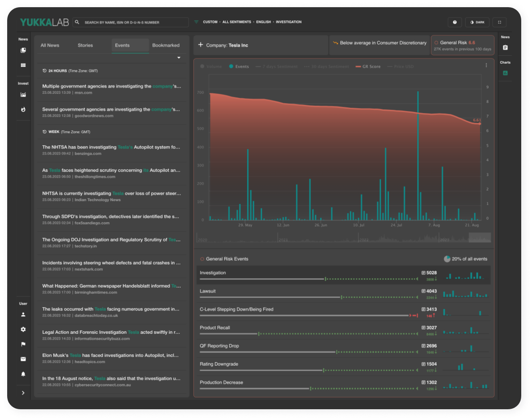532x420 pixels.
Task: Click the timeline range selector at 2023
Action: tap(480, 238)
